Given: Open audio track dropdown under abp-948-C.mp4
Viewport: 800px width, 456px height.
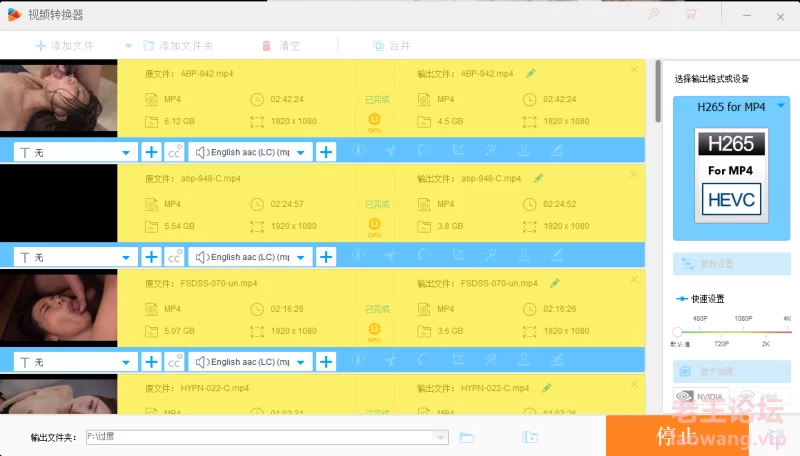Looking at the screenshot, I should point(250,257).
